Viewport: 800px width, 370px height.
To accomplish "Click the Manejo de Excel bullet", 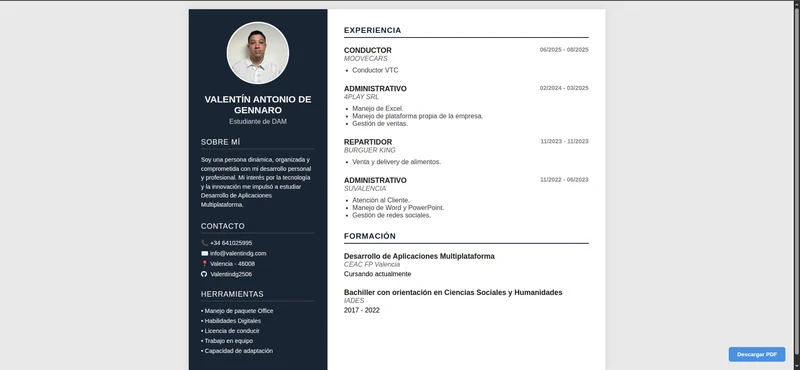I will [378, 108].
